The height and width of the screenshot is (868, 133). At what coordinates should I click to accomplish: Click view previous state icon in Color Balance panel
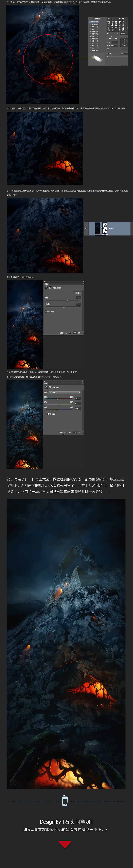point(66,433)
